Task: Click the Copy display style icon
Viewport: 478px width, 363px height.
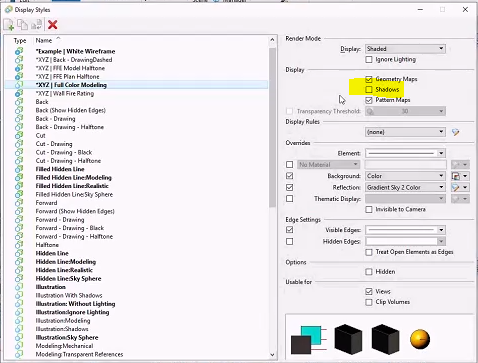Action: [22, 25]
